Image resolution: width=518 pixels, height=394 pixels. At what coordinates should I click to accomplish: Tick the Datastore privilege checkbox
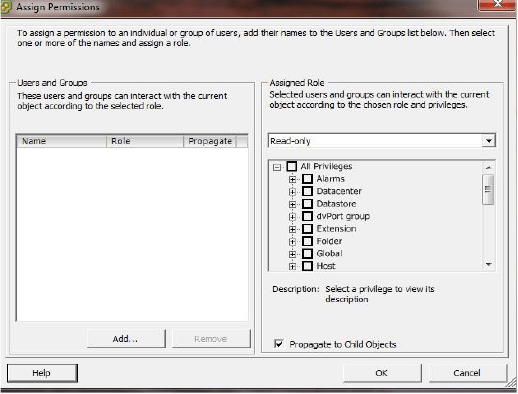click(x=307, y=204)
